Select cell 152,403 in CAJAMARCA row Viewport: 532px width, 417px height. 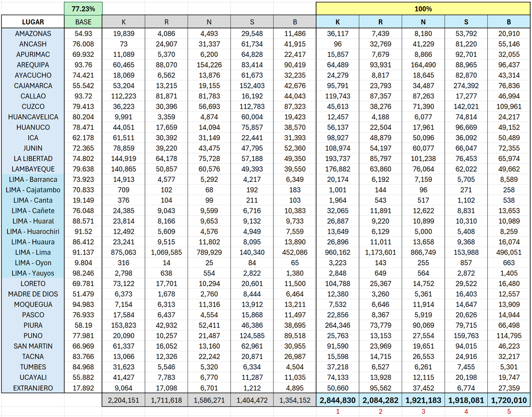[x=252, y=86]
